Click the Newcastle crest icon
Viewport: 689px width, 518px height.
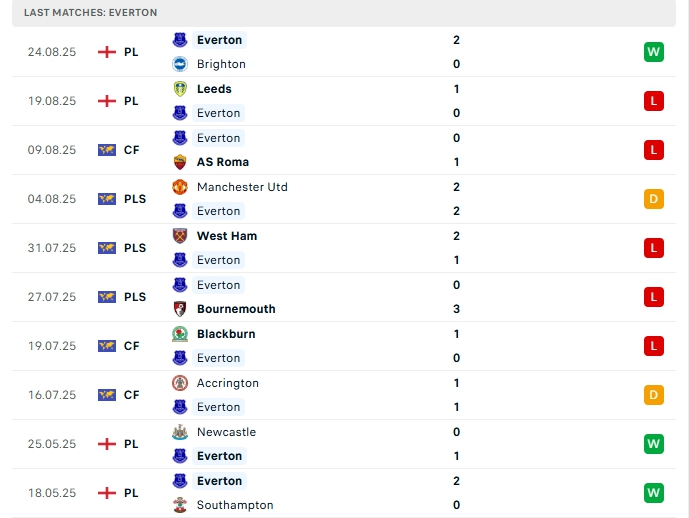click(x=180, y=432)
